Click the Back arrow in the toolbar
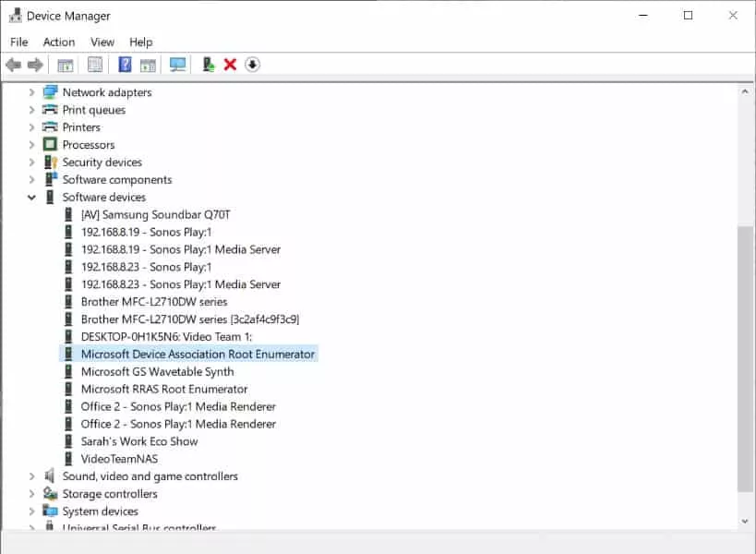The width and height of the screenshot is (756, 554). click(x=14, y=64)
